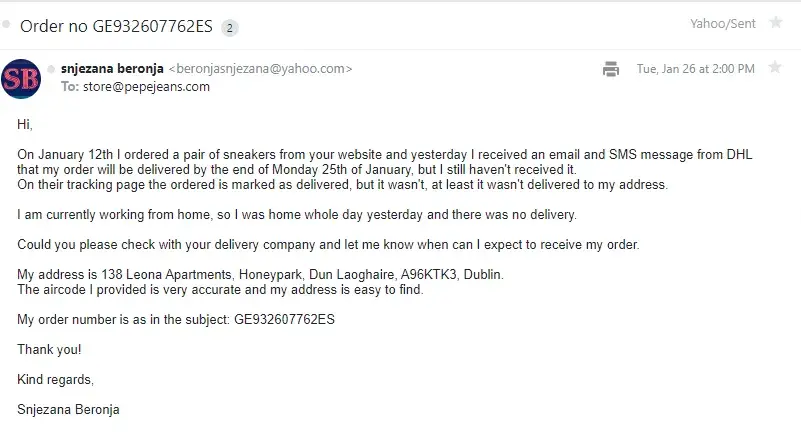801x439 pixels.
Task: Star the message dated Jan 26
Action: [774, 68]
